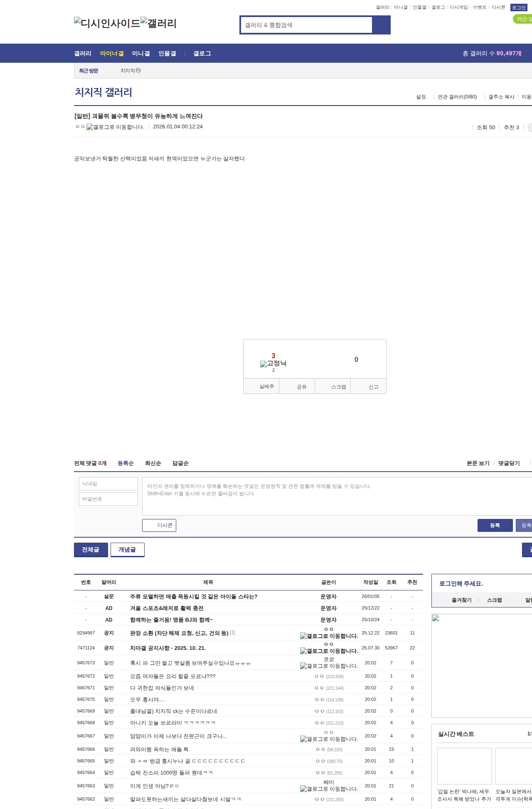Click the 닉네임 input field
532x809 pixels.
point(108,484)
